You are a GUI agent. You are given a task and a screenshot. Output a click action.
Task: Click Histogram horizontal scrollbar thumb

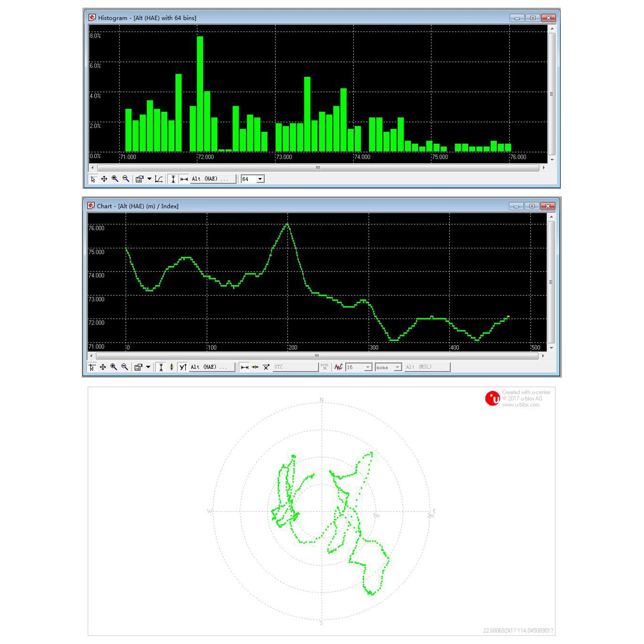(x=318, y=168)
